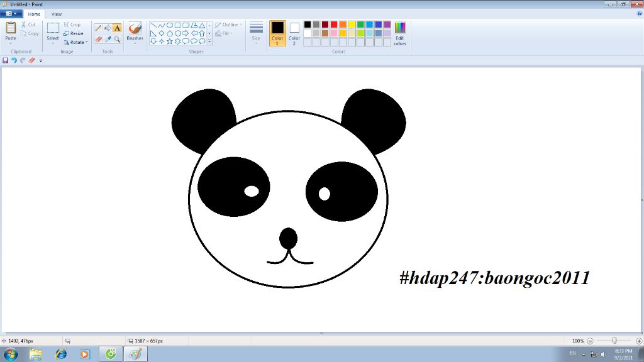Image resolution: width=644 pixels, height=362 pixels.
Task: Pick the Five-point star shape
Action: click(x=170, y=41)
